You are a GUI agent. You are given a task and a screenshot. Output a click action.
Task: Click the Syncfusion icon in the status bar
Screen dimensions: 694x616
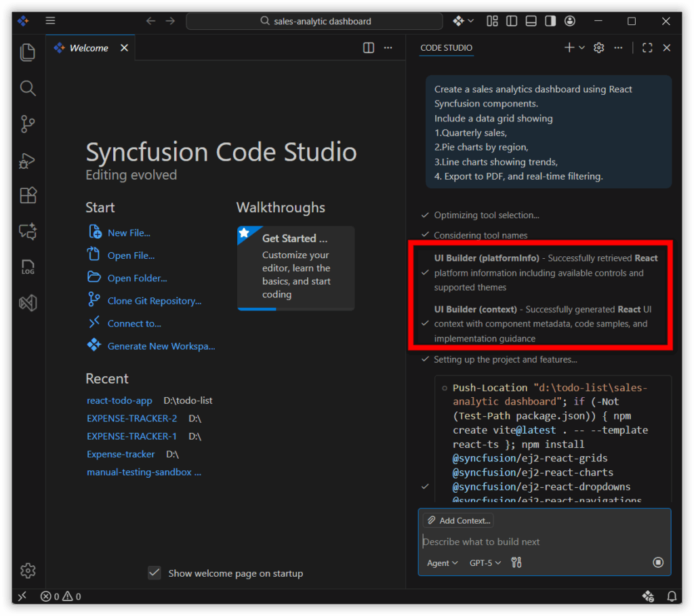pos(648,596)
